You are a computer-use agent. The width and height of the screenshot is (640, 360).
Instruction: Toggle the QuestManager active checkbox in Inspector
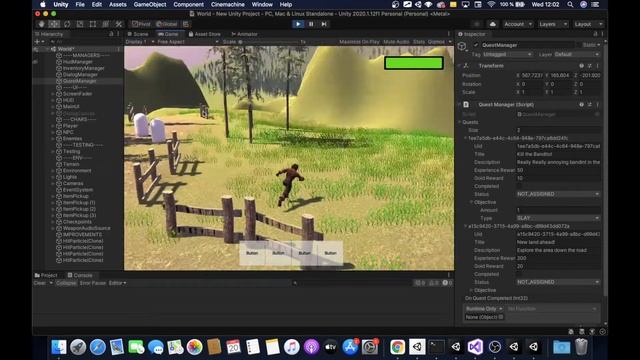pos(476,45)
